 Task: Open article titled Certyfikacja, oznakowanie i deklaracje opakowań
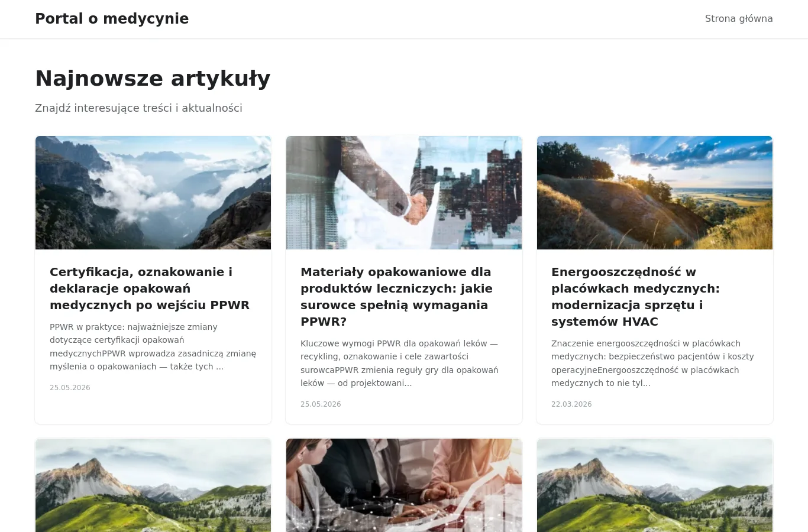(150, 288)
